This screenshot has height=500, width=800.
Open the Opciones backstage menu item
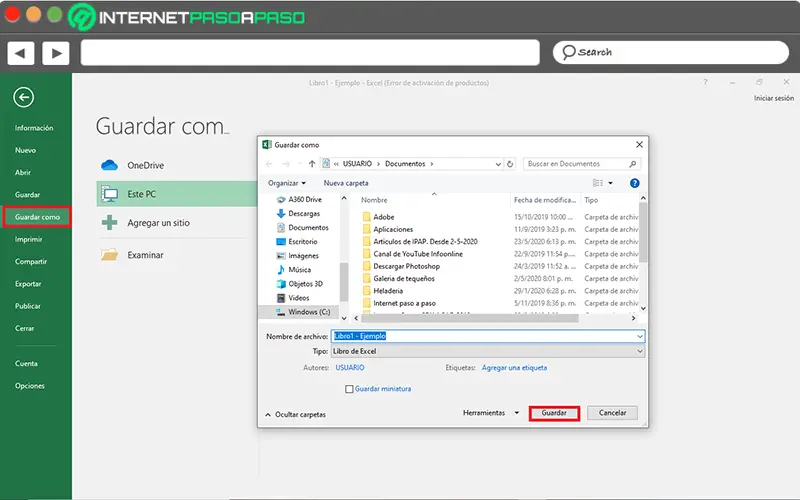(x=30, y=386)
